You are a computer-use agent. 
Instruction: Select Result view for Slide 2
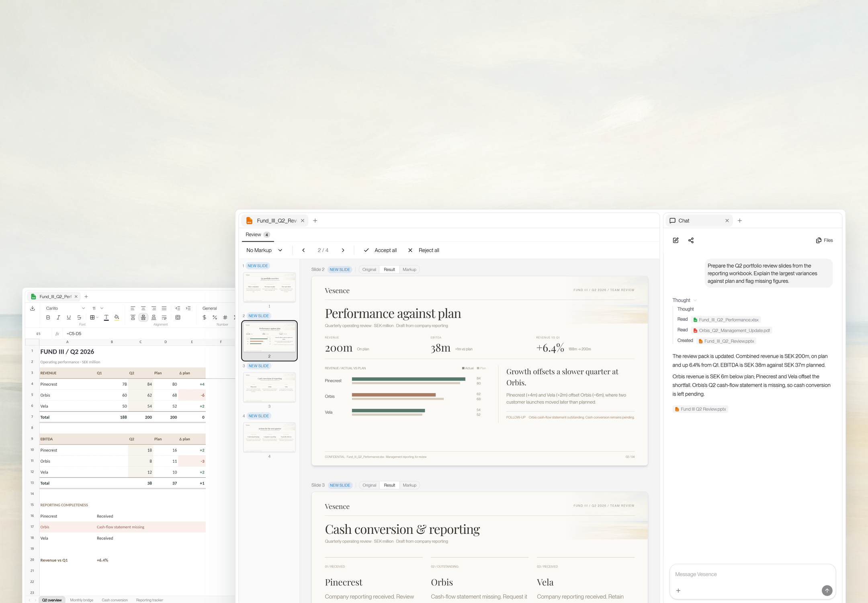click(389, 270)
